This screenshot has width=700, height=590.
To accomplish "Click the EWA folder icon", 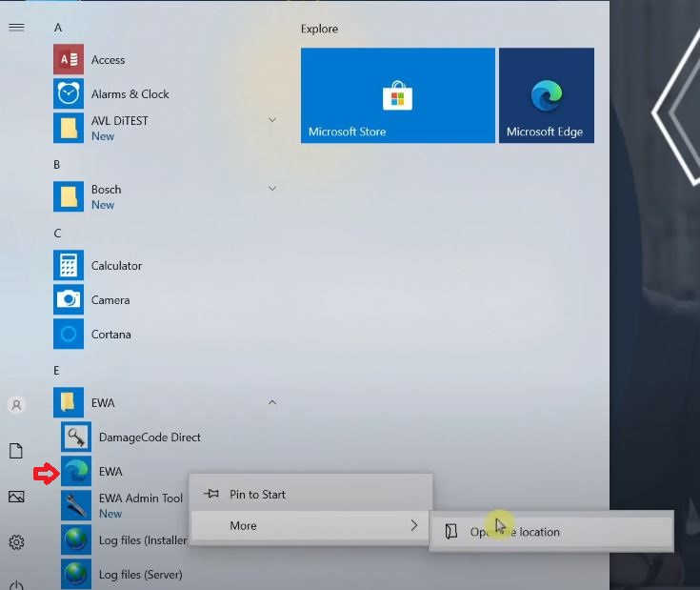I will pos(69,402).
